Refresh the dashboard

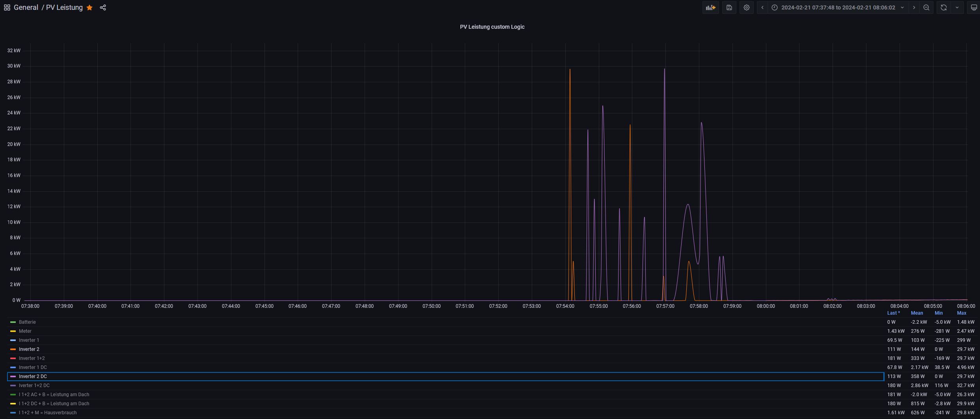tap(944, 7)
